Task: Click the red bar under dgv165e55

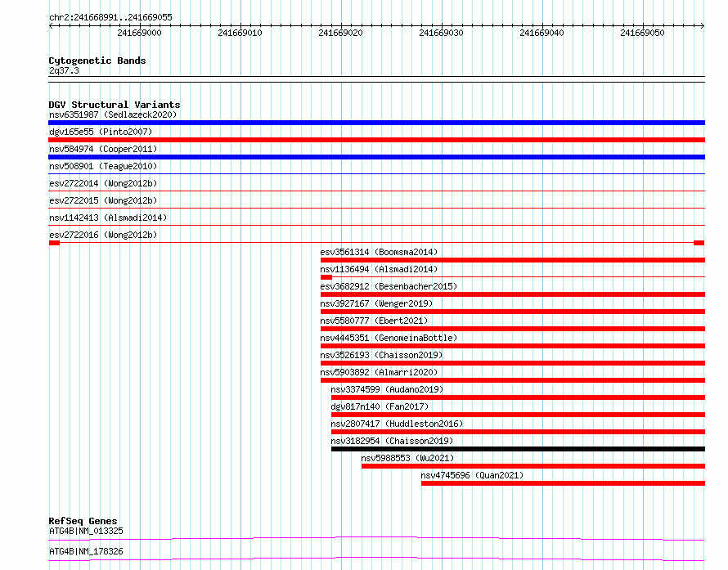Action: pos(376,140)
